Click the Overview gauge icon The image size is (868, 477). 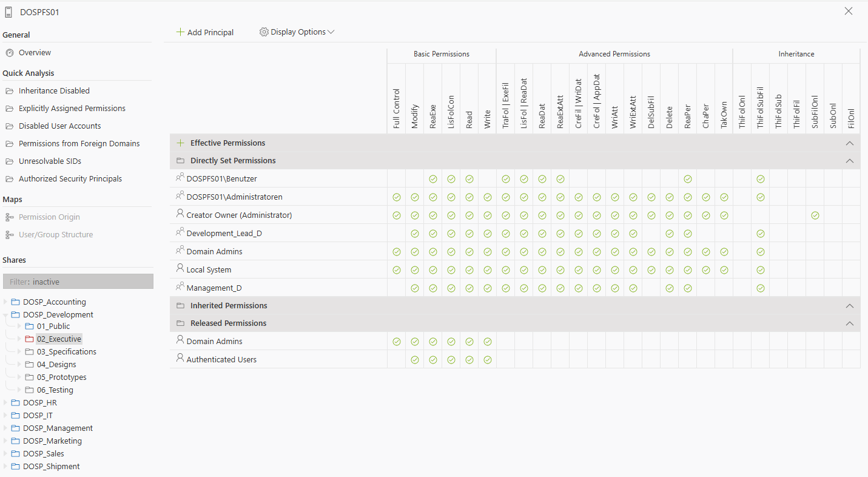tap(9, 53)
